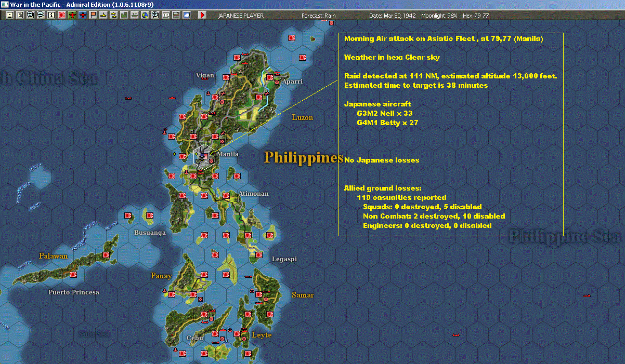Open the OP toolbar button
Viewport: 625px width, 364px height.
(x=166, y=15)
